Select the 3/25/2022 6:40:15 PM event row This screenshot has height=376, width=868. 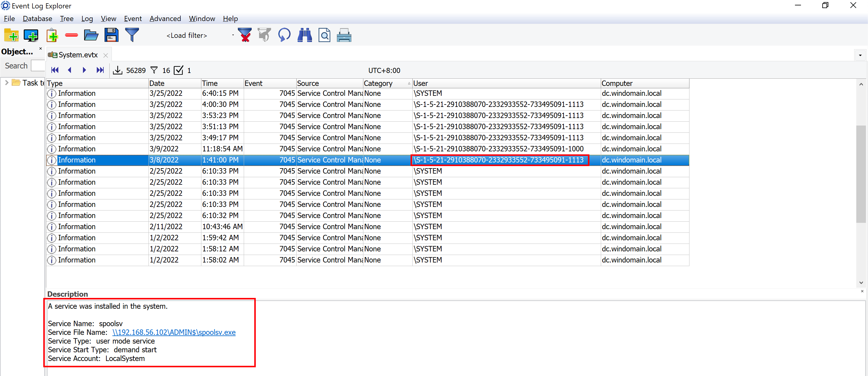pos(368,93)
